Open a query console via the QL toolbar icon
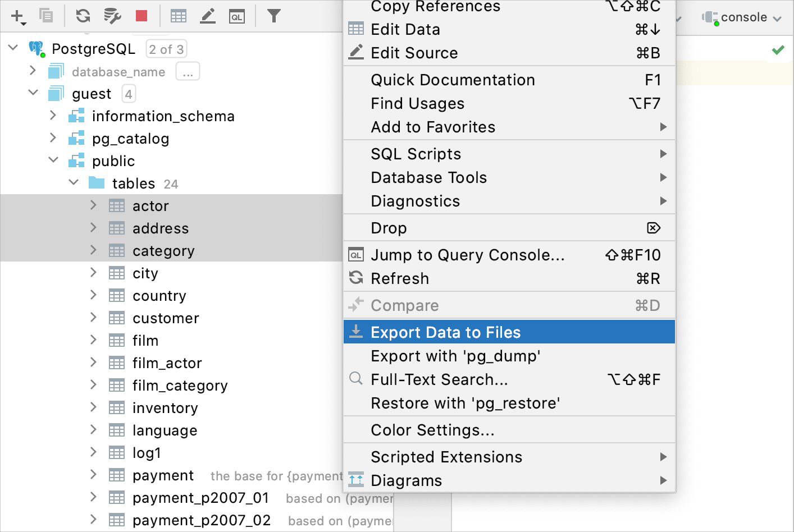Image resolution: width=794 pixels, height=532 pixels. pyautogui.click(x=237, y=16)
